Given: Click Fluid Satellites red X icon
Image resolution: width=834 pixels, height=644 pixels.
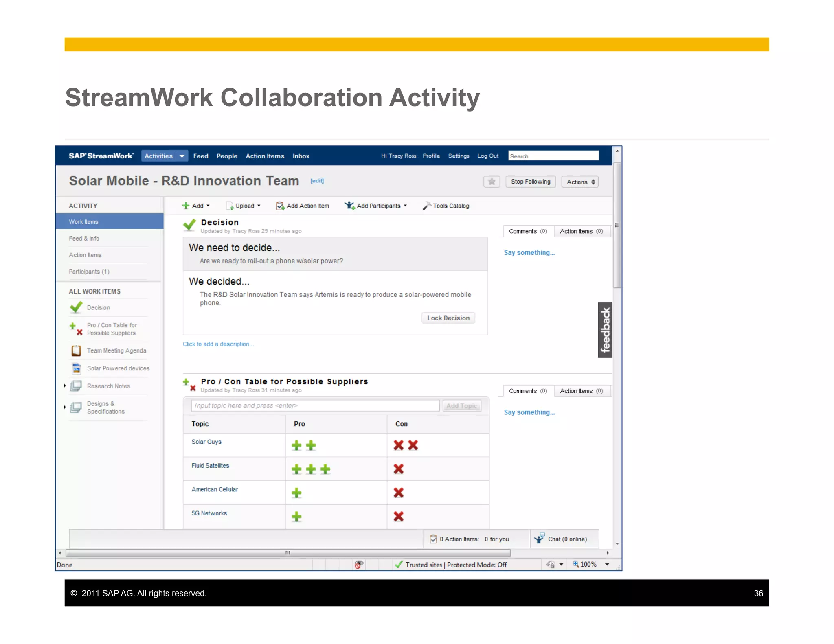Looking at the screenshot, I should point(399,469).
